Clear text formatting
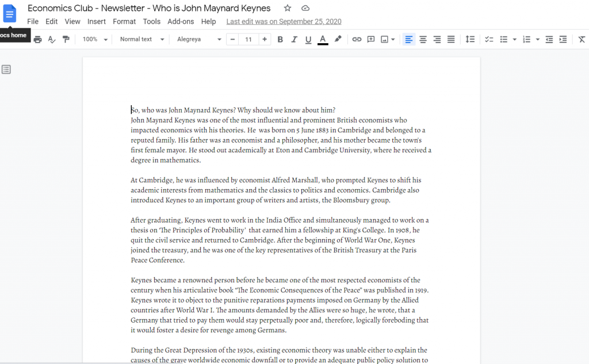This screenshot has width=589, height=364. 582,40
